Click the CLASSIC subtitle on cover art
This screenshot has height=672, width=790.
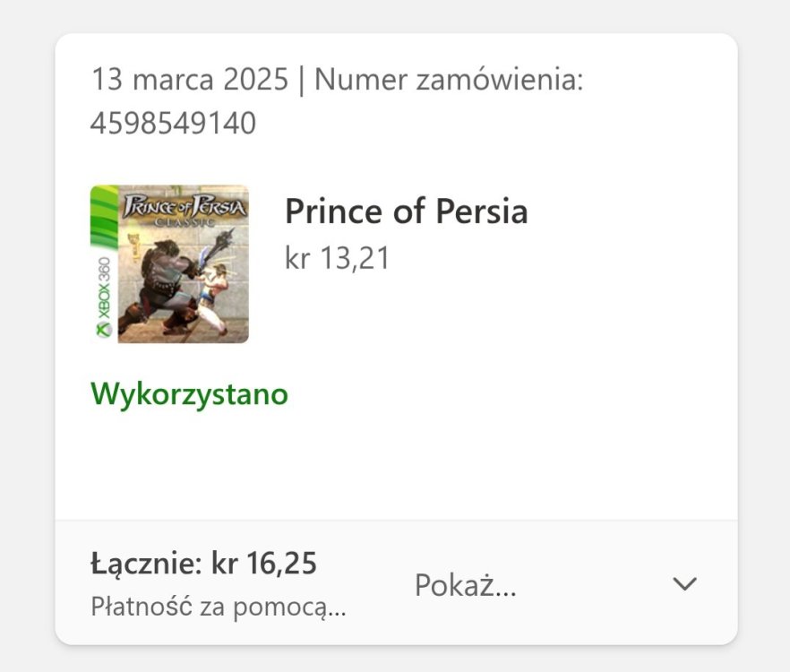click(x=185, y=221)
